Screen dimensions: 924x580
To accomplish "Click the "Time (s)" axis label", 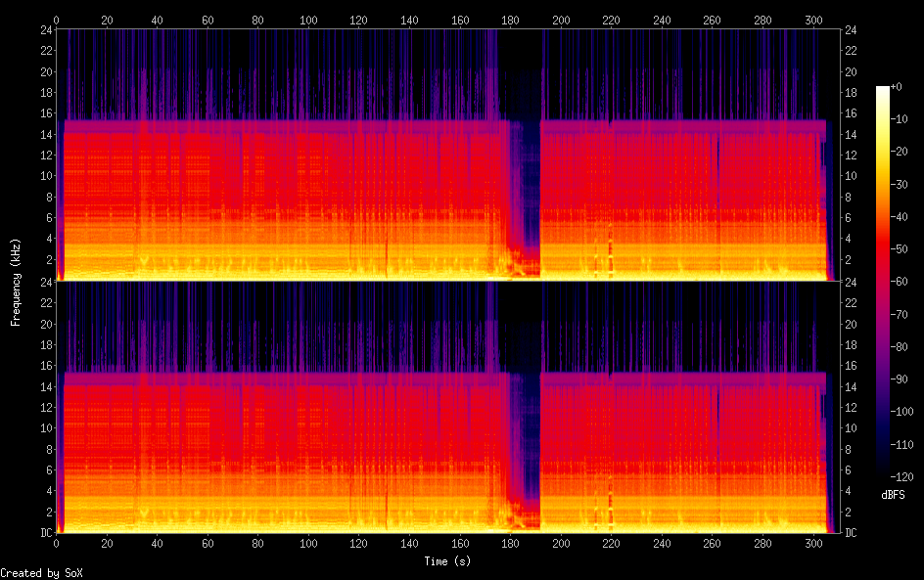I will coord(447,561).
